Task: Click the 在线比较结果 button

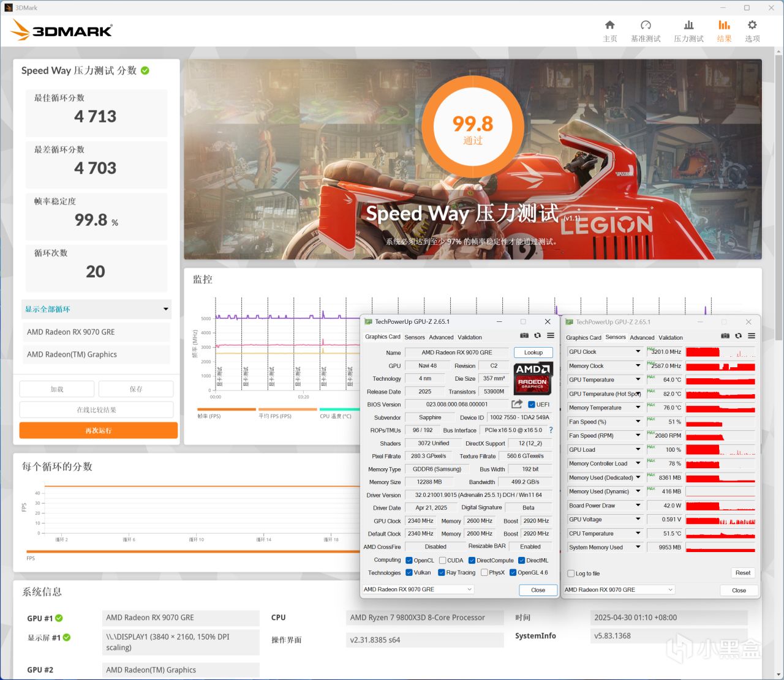Action: pos(96,409)
